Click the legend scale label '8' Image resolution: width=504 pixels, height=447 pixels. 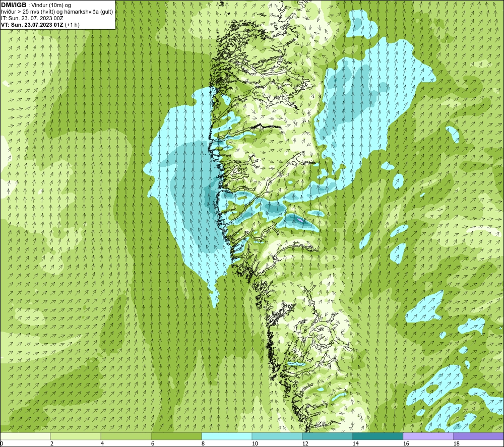coord(203,443)
